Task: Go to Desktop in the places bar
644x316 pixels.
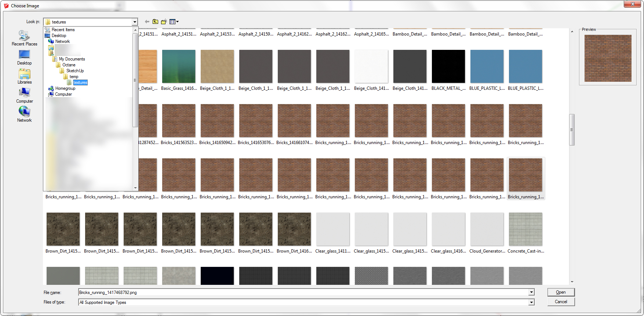Action: click(24, 58)
